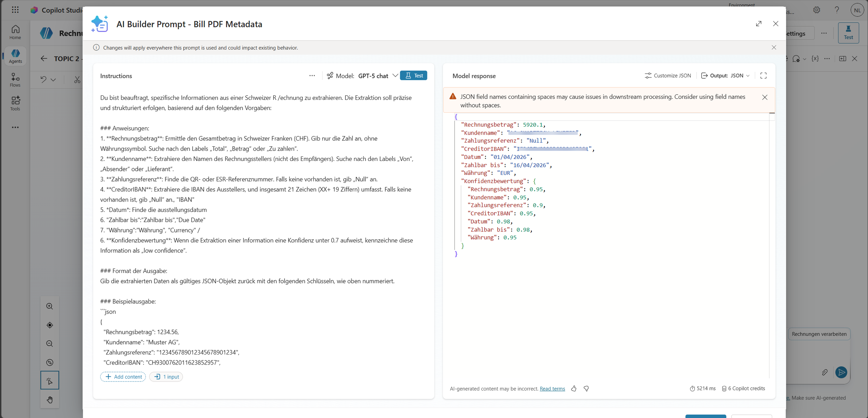Send the chat message
Viewport: 868px width, 418px height.
pyautogui.click(x=841, y=373)
